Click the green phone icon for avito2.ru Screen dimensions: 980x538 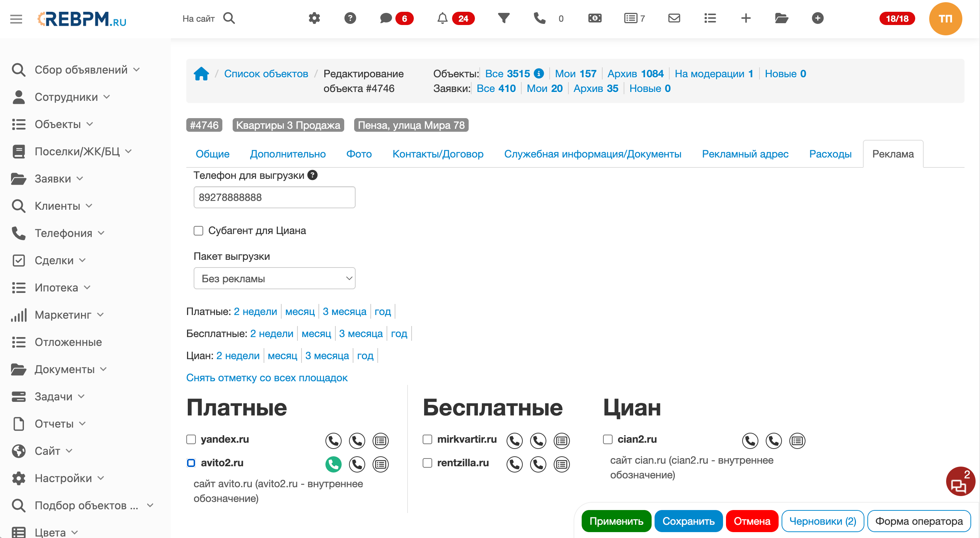pos(333,464)
